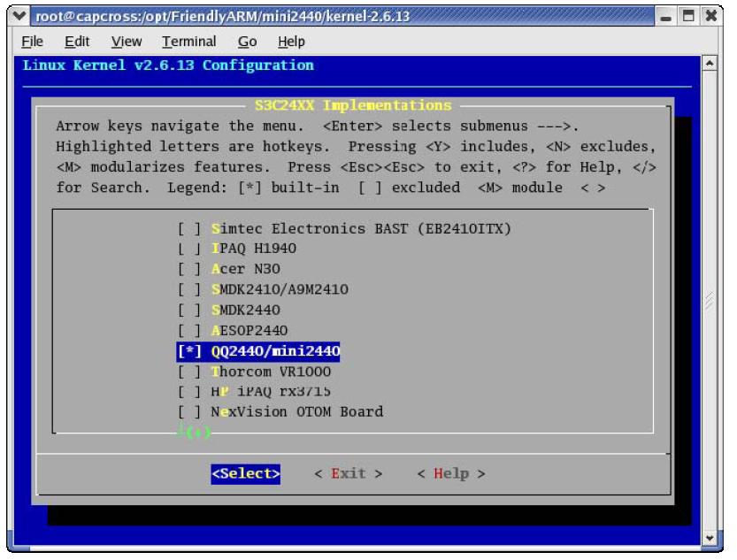Click the 'Acer N30' entry text

(x=245, y=269)
